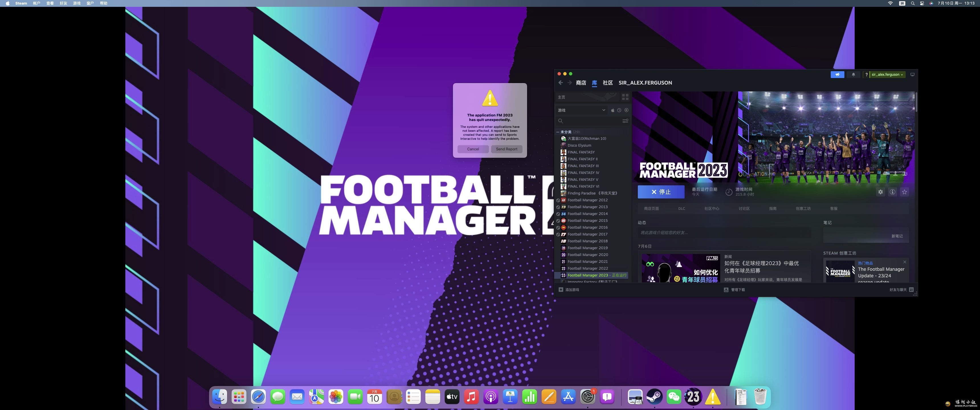Image resolution: width=980 pixels, height=410 pixels.
Task: Open Steam notifications bell
Action: 853,75
